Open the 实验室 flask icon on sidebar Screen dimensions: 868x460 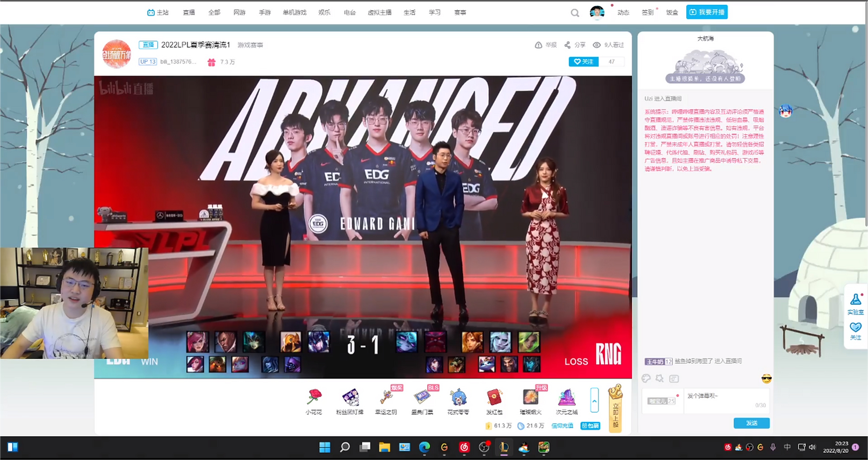click(x=855, y=299)
